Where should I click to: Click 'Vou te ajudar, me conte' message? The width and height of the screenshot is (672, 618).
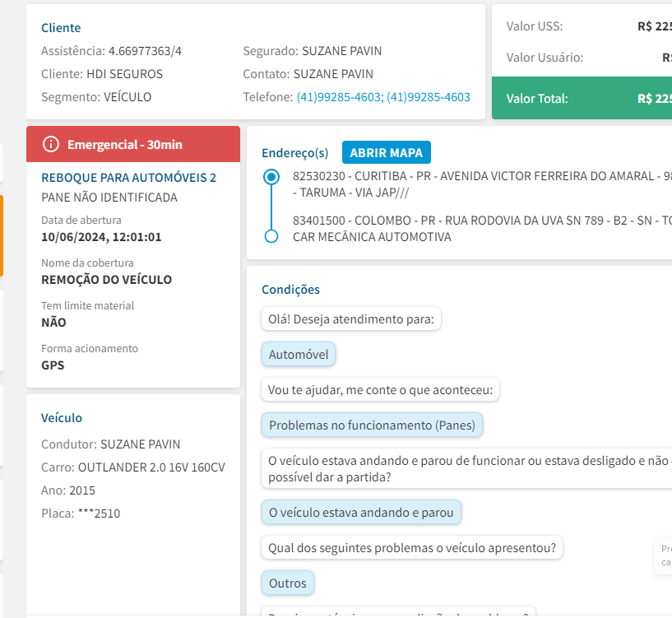(x=381, y=390)
